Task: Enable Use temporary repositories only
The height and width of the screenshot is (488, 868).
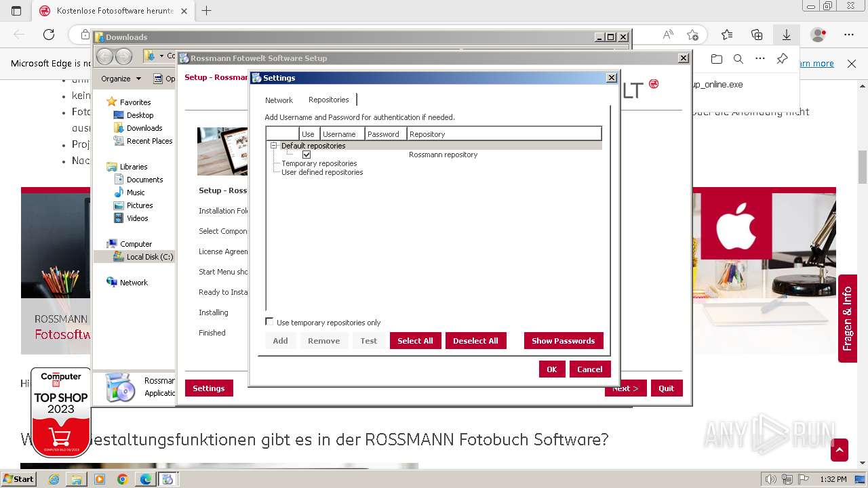Action: tap(269, 322)
